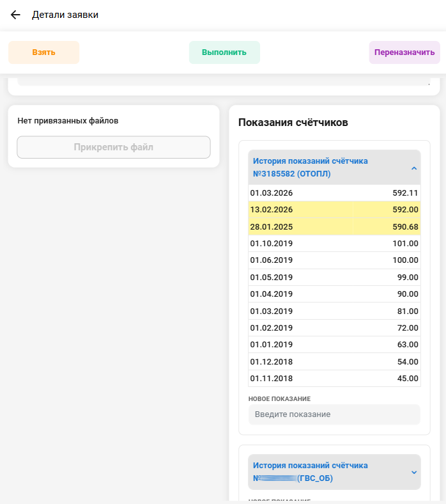The width and height of the screenshot is (446, 504).
Task: Click the 01.06.2019 reading row
Action: pos(334,260)
